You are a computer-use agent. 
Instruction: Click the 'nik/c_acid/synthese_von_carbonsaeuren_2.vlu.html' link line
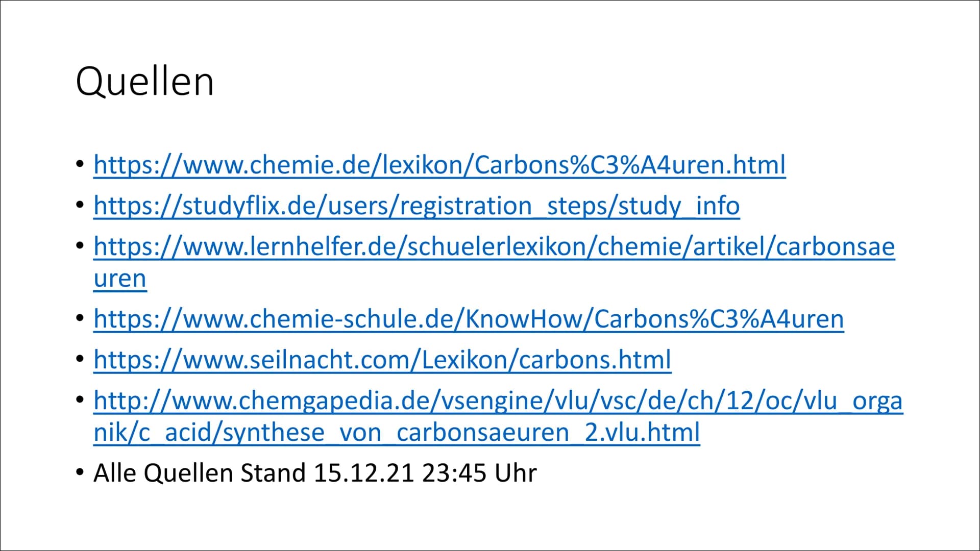pos(397,433)
